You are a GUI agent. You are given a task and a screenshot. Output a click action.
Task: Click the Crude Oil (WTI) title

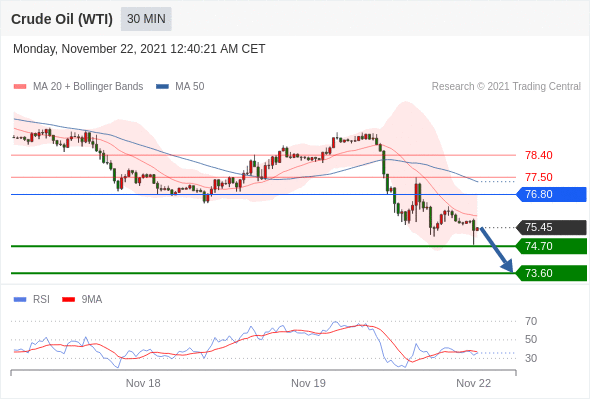(x=62, y=19)
